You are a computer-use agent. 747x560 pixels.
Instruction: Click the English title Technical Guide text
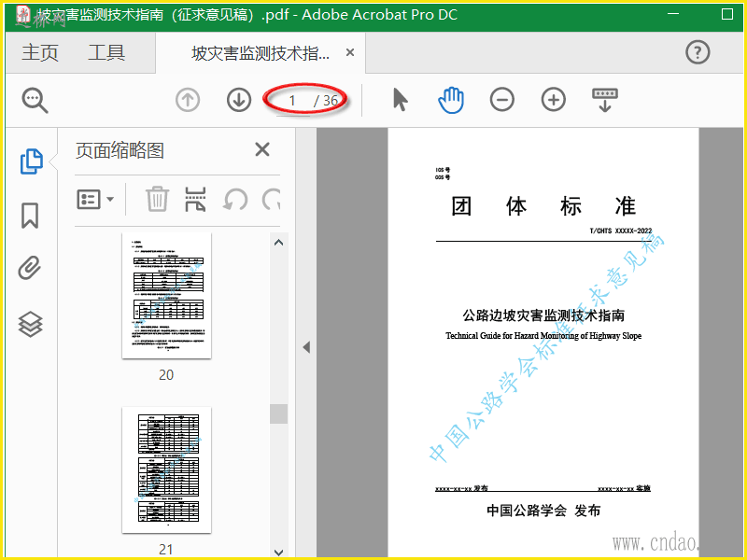pos(543,336)
